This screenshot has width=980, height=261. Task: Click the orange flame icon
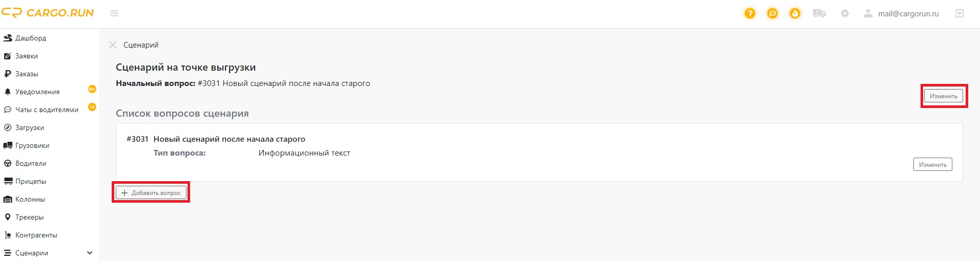tap(795, 14)
